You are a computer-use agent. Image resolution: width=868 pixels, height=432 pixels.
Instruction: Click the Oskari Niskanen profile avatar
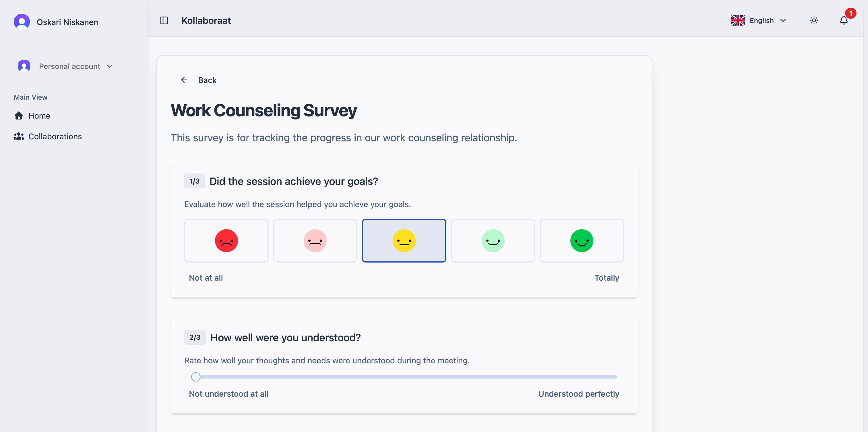(x=22, y=22)
